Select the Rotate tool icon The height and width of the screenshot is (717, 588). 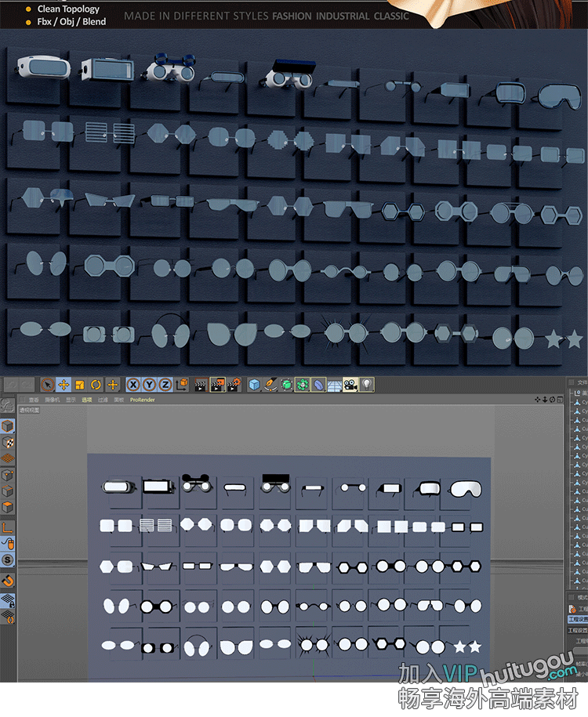tap(96, 385)
